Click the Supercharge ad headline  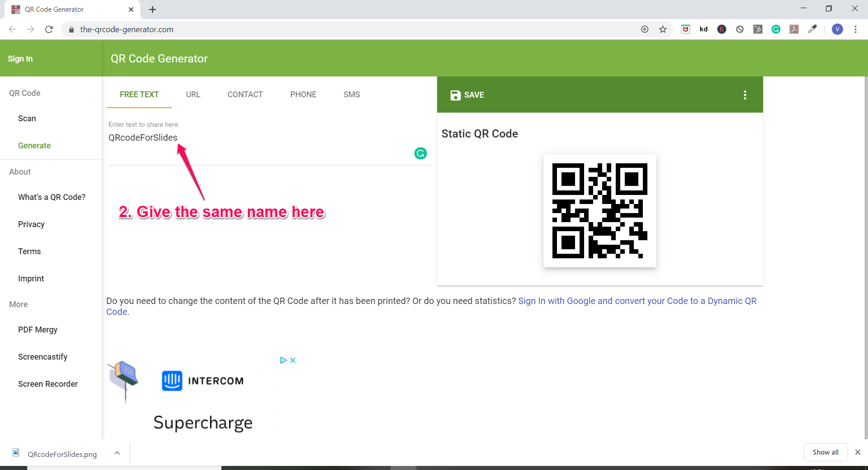click(x=203, y=423)
